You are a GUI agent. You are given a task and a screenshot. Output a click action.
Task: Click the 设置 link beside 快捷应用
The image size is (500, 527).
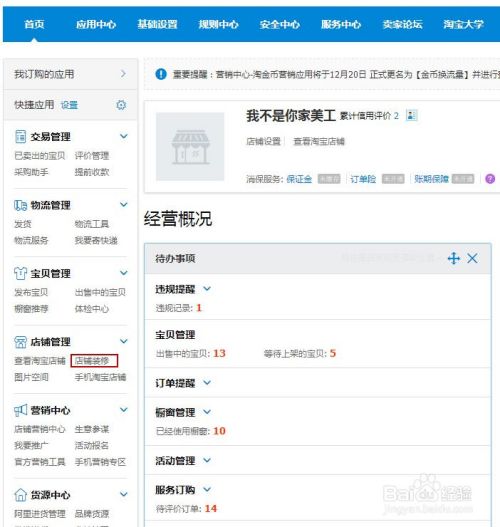coord(69,105)
